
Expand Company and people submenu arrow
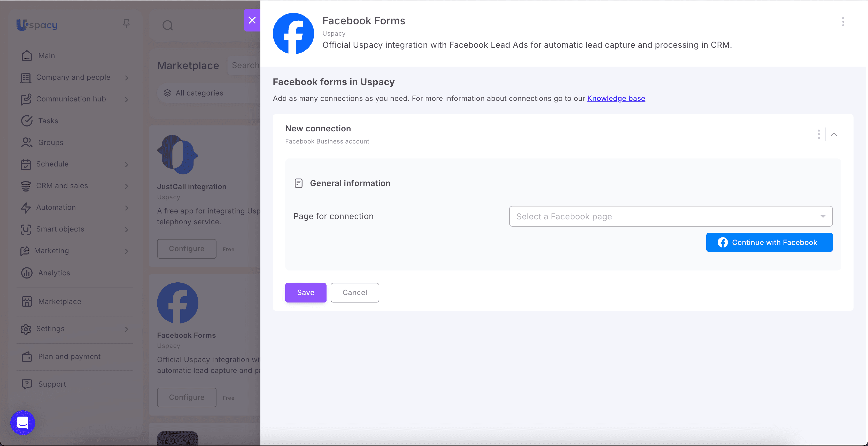click(127, 78)
